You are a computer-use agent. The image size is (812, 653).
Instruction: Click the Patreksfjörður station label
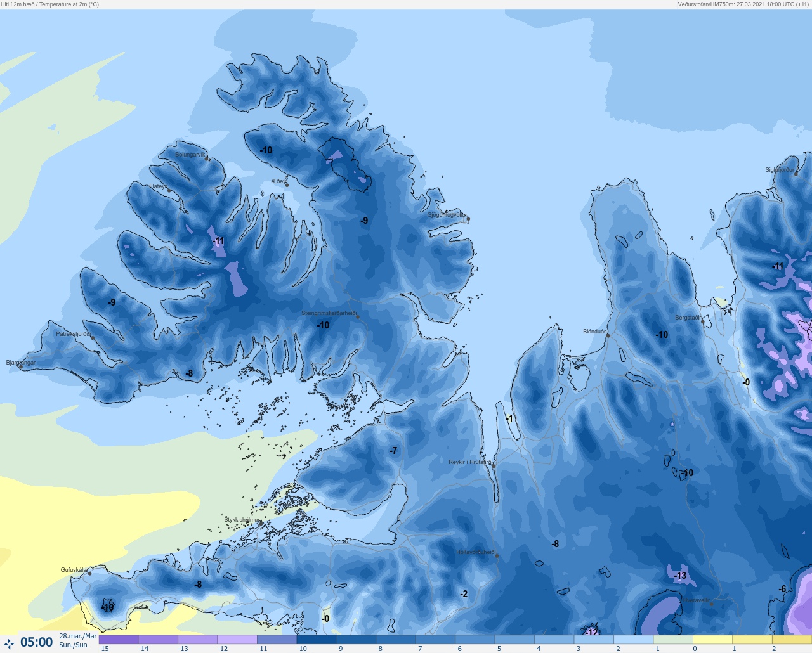pyautogui.click(x=74, y=334)
